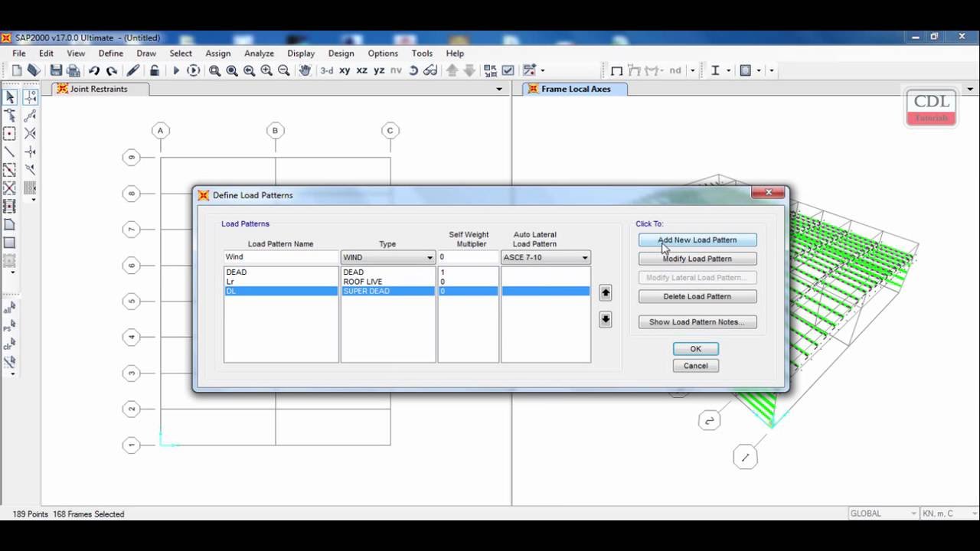The width and height of the screenshot is (980, 551).
Task: Click the New Model icon
Action: [x=17, y=70]
